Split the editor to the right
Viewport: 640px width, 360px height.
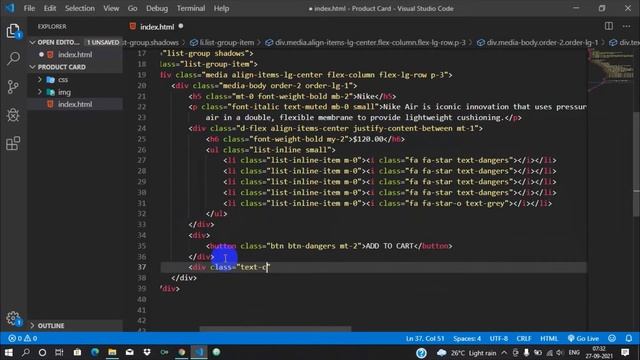609,26
